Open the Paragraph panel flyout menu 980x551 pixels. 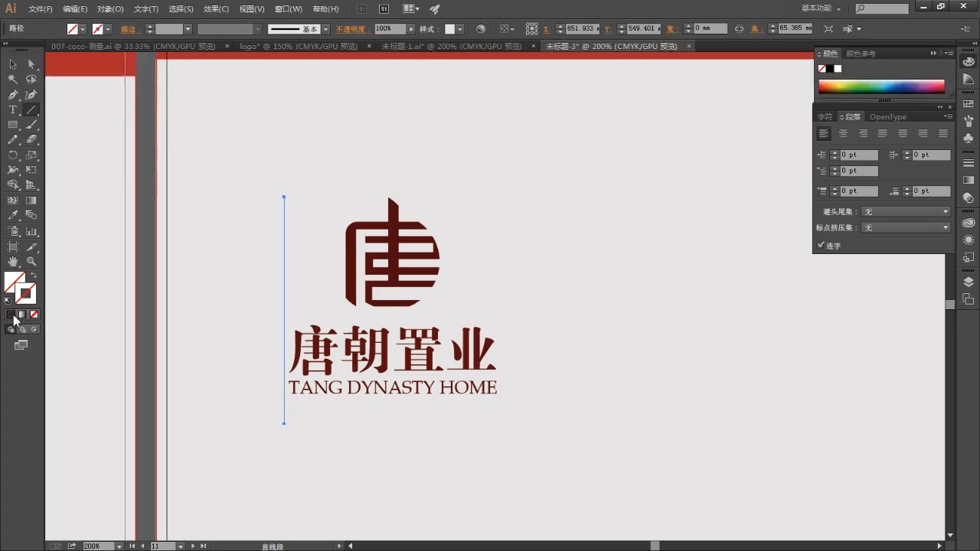click(948, 117)
